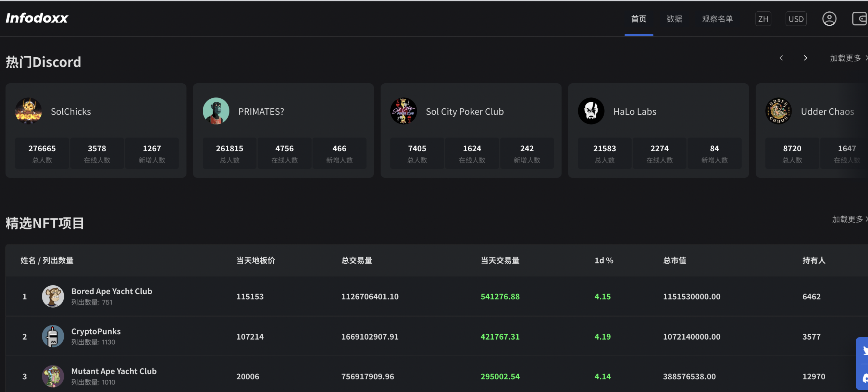Advance the Discord carousel with the right arrow
Screen dimensions: 868x392
click(806, 58)
